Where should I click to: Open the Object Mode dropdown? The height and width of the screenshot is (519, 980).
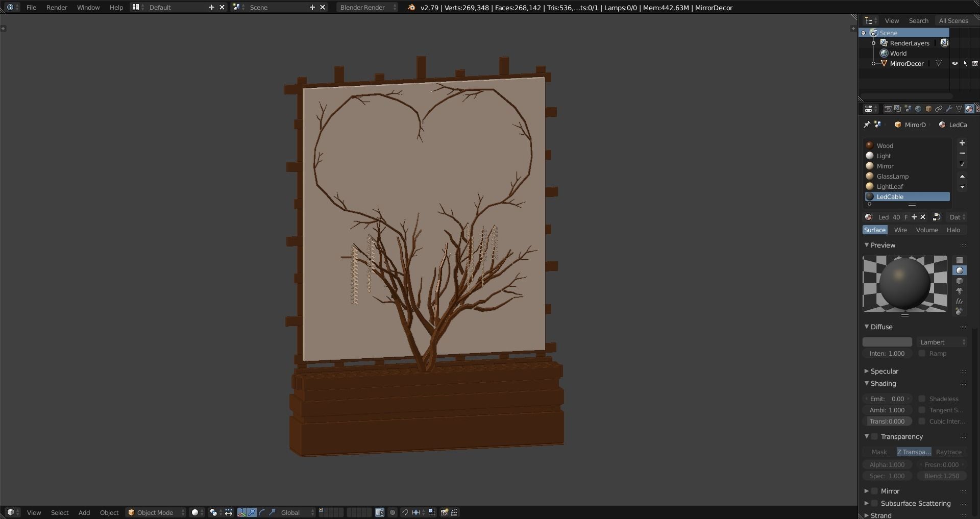click(156, 512)
